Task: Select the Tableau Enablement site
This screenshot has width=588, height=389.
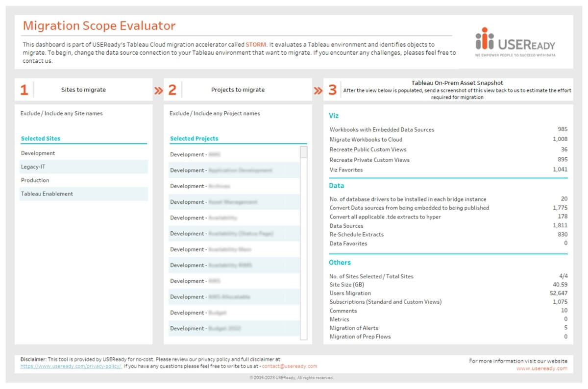Action: [83, 194]
